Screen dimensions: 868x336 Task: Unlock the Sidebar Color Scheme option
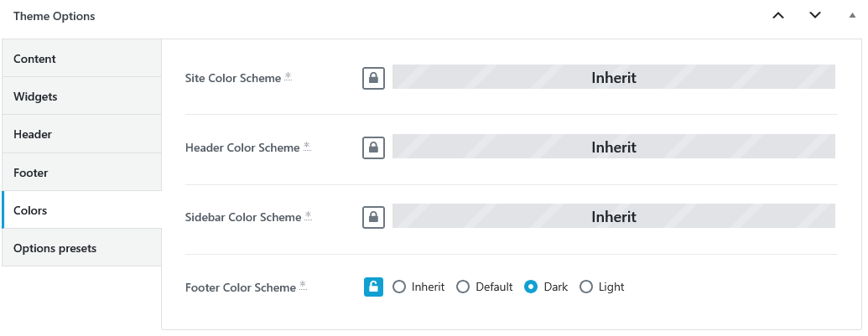tap(373, 217)
